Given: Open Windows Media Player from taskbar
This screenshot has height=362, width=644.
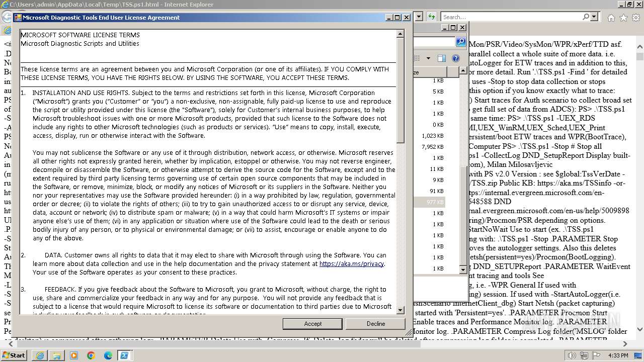Looking at the screenshot, I should click(74, 355).
